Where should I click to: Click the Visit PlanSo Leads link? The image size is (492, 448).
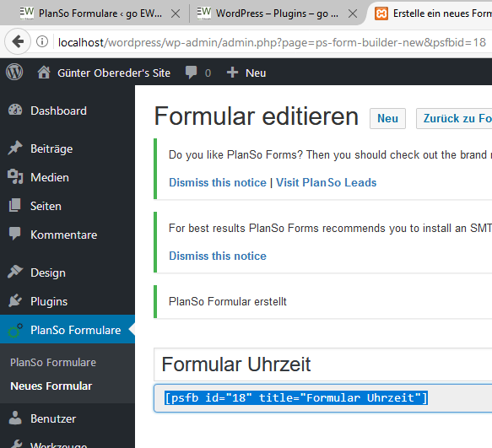tap(326, 182)
